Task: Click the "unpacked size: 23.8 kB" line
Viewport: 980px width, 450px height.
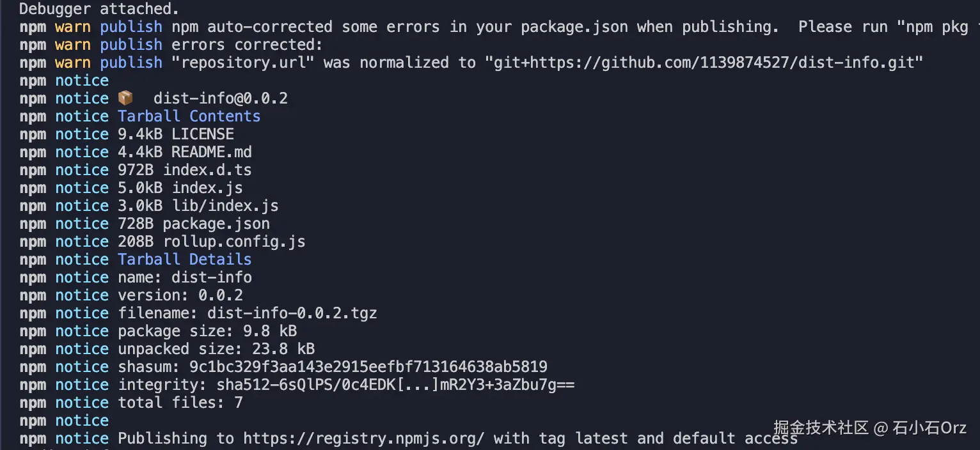Action: pyautogui.click(x=216, y=349)
